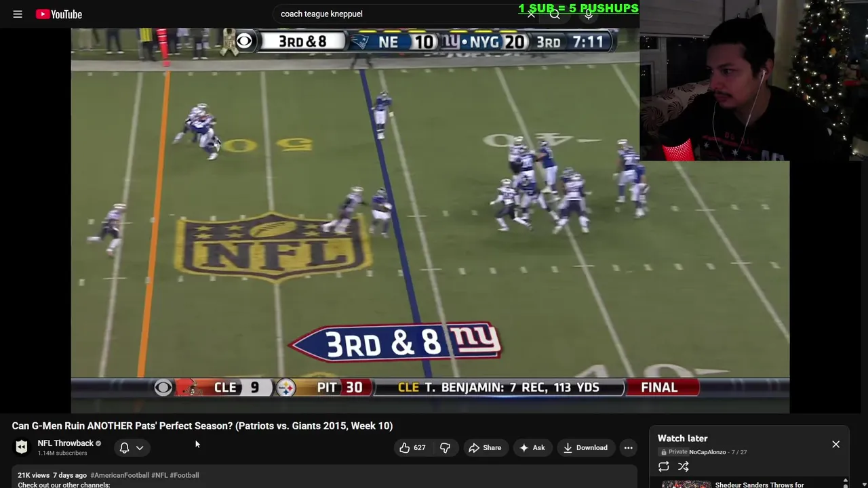The height and width of the screenshot is (488, 868).
Task: Expand description at "Check out our other channels"
Action: tap(64, 485)
